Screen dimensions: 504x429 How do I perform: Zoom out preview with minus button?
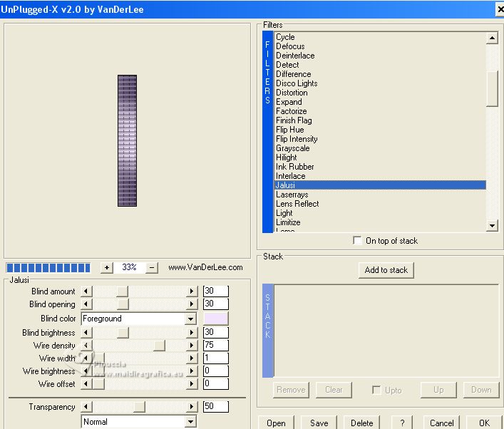pos(152,267)
